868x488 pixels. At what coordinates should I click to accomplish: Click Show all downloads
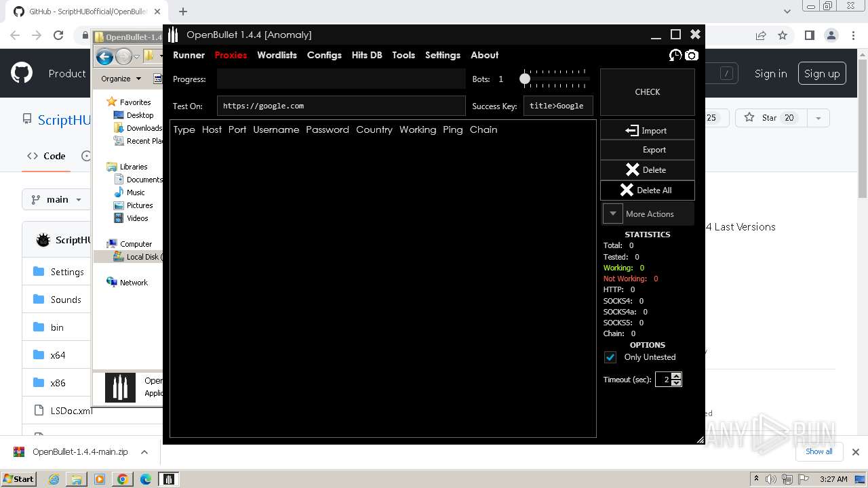click(x=819, y=451)
